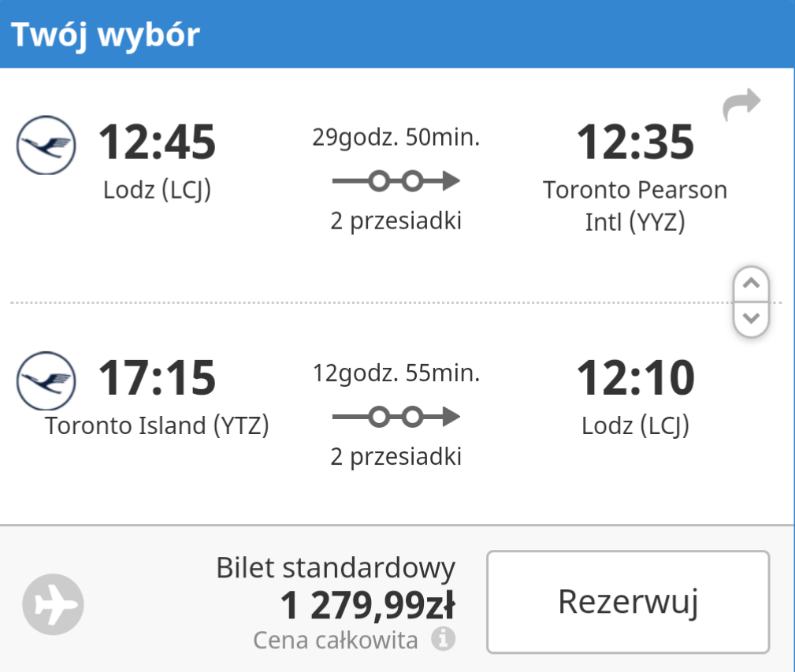Click the share arrow icon

tap(741, 105)
